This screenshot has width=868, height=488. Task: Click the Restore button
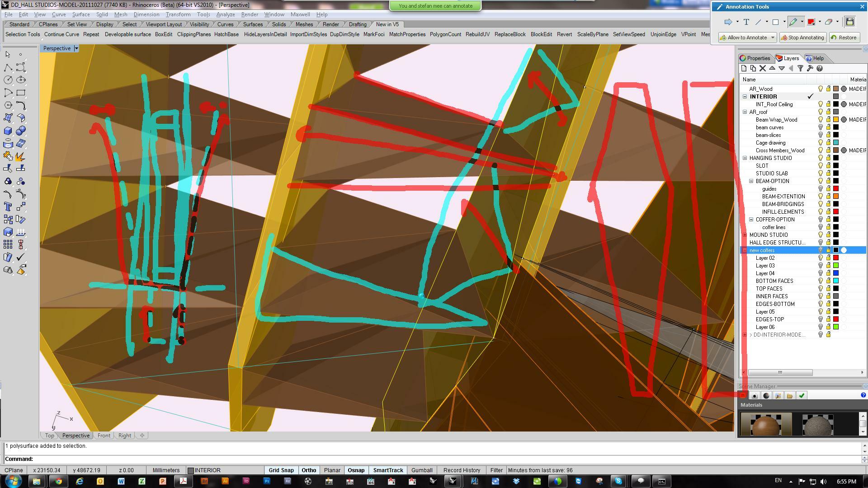844,38
